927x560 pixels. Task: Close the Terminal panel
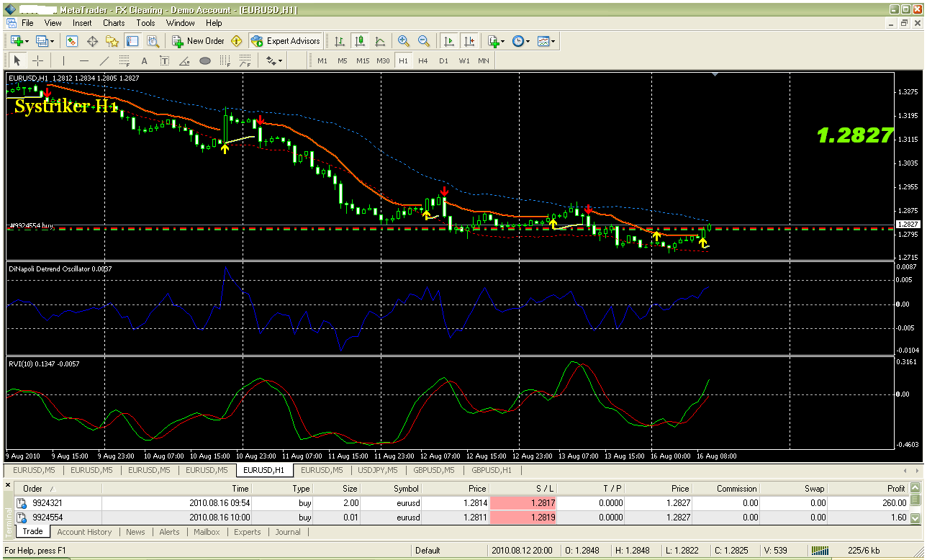[x=9, y=485]
